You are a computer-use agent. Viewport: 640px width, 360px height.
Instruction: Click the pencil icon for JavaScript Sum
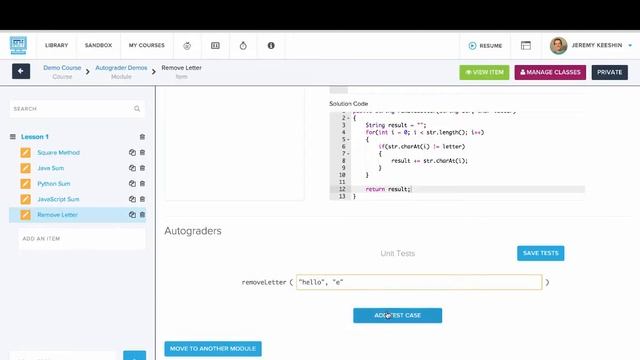25,199
